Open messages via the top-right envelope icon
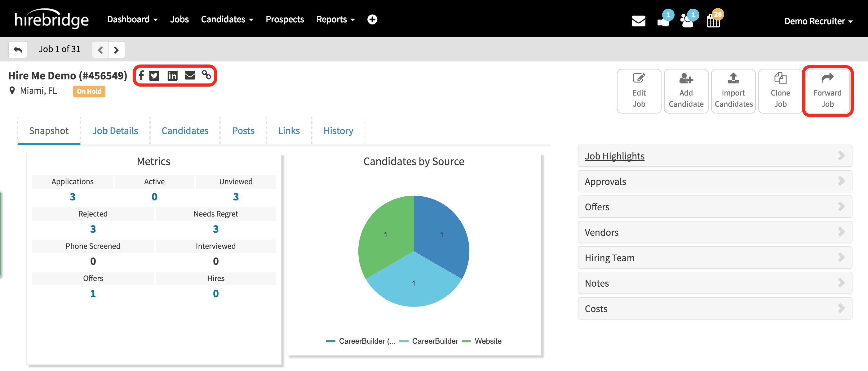 tap(639, 21)
